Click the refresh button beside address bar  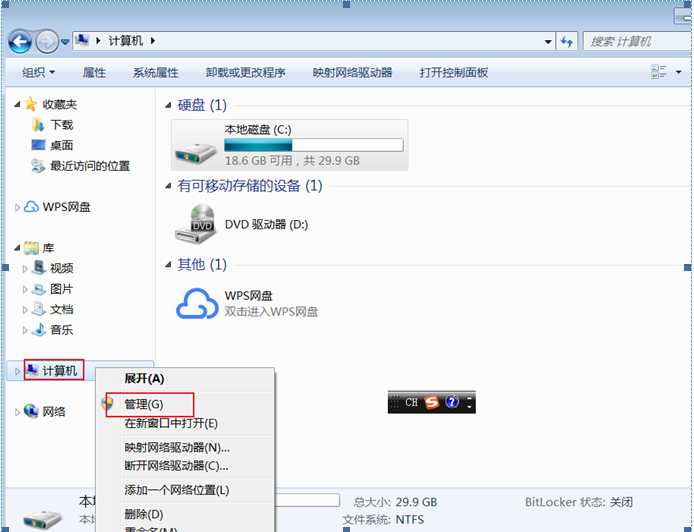tap(567, 42)
